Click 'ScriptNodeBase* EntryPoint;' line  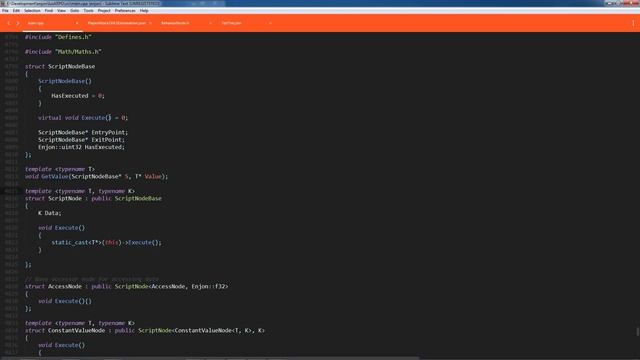83,132
